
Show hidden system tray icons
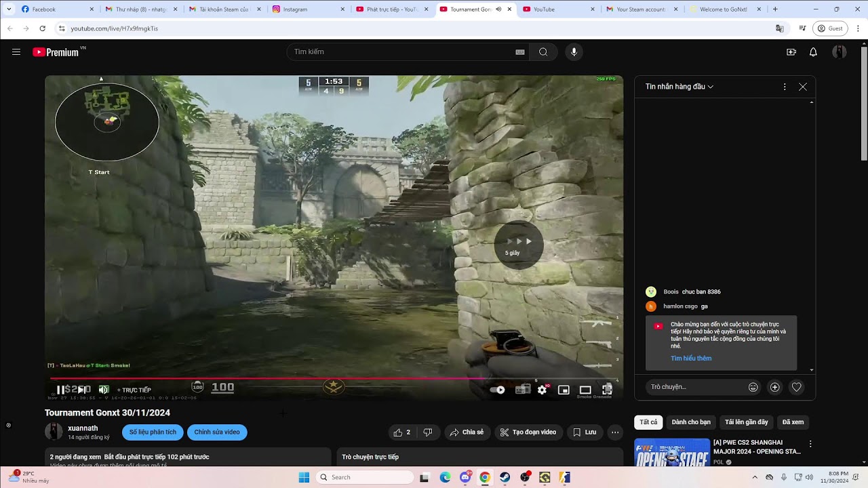pos(755,477)
